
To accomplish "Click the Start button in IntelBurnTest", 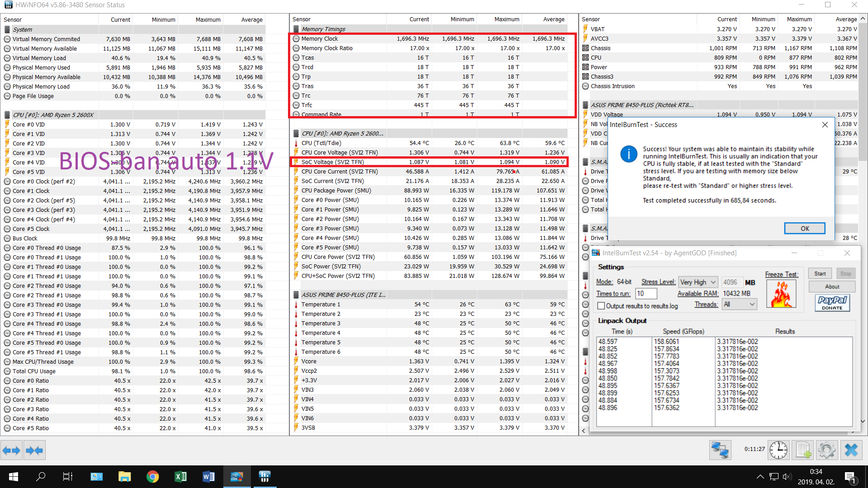I will (820, 273).
